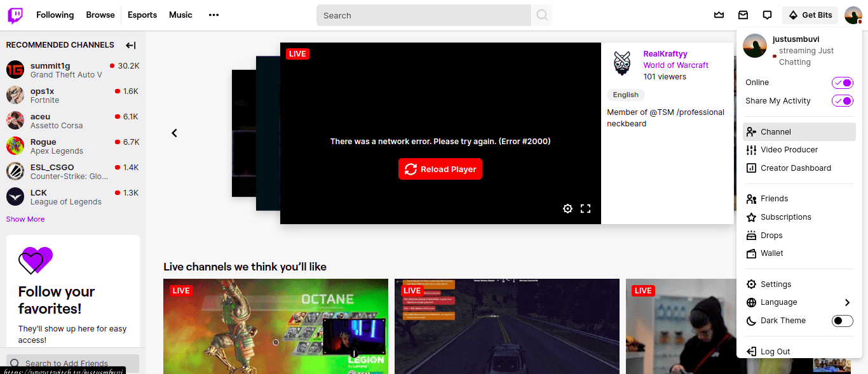Click League of Legends under LCK
The image size is (868, 374).
click(x=66, y=202)
